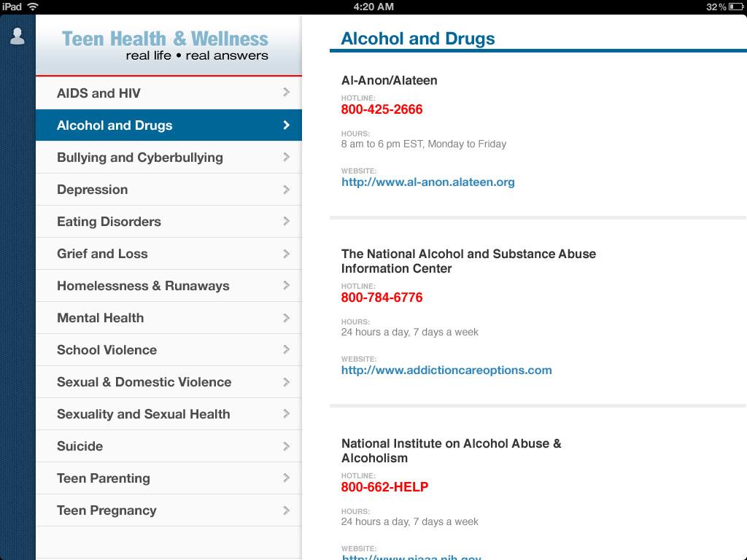Image resolution: width=747 pixels, height=560 pixels.
Task: Open Bullying and Cyberbullying resources
Action: point(169,157)
